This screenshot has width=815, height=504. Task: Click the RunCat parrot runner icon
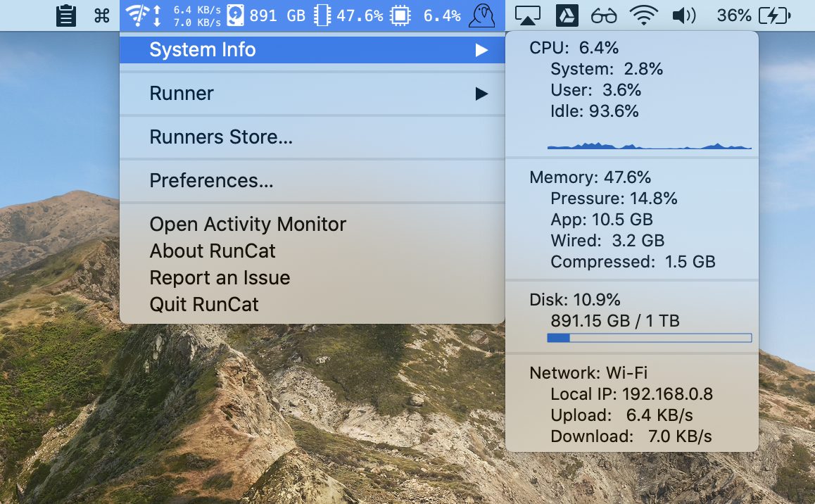pyautogui.click(x=482, y=15)
